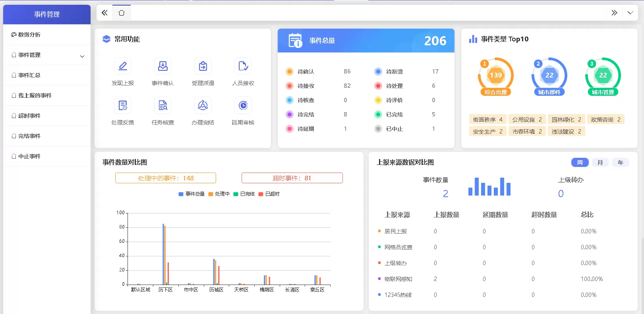
Task: Click the 政策咨询 2 tag
Action: tap(606, 119)
